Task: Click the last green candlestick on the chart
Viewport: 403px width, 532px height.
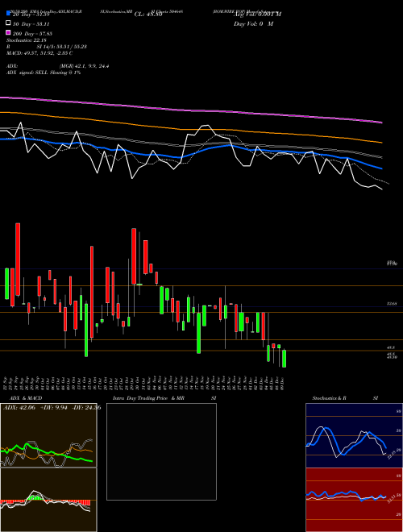Action: pos(285,359)
